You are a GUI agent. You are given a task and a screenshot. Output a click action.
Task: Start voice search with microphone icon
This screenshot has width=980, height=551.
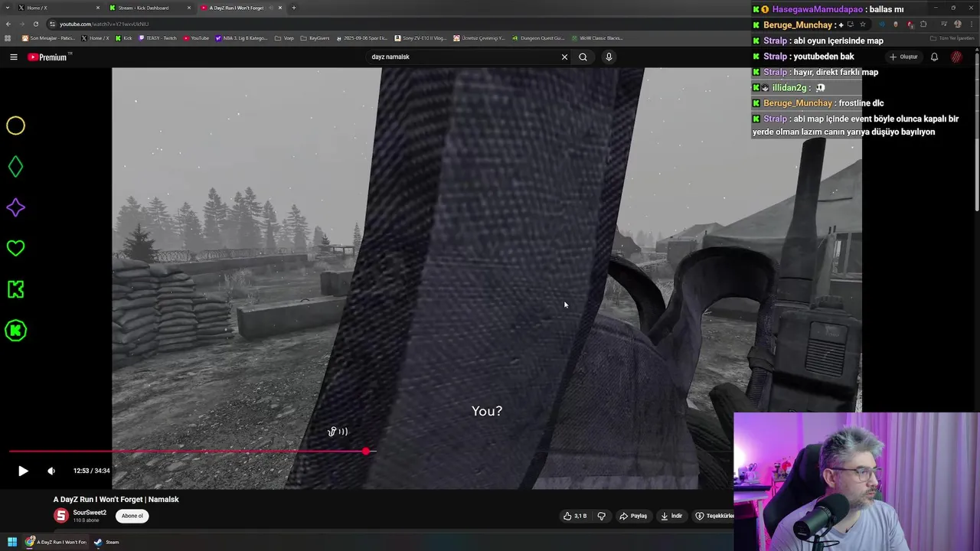pos(609,57)
